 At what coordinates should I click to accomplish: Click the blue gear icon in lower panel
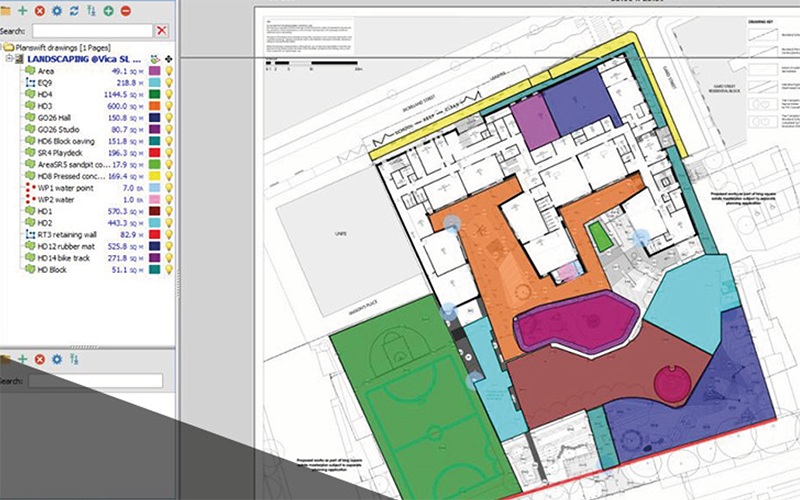click(x=57, y=358)
